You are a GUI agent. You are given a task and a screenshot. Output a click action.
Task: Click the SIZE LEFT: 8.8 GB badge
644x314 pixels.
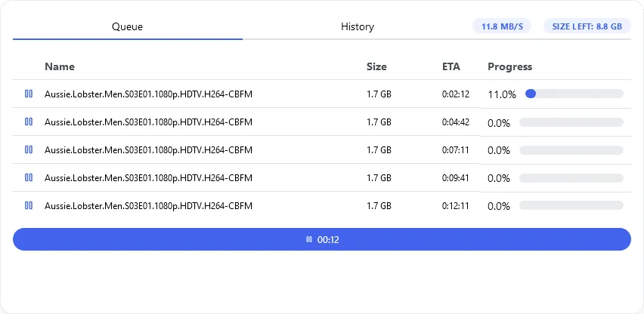587,26
